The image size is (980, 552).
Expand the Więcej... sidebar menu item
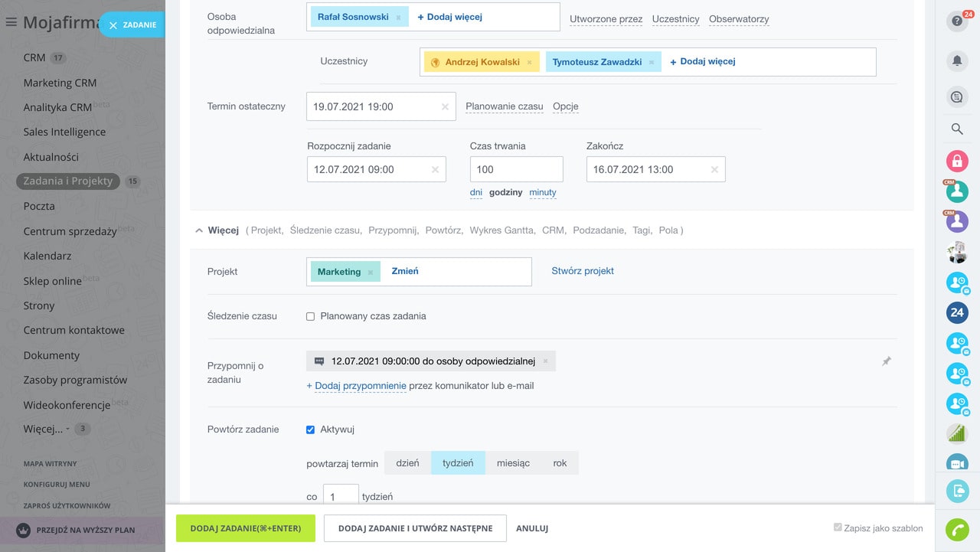click(44, 429)
